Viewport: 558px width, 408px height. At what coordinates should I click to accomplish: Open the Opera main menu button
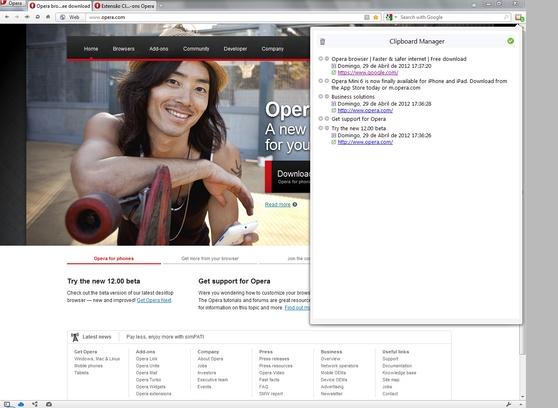point(12,3)
